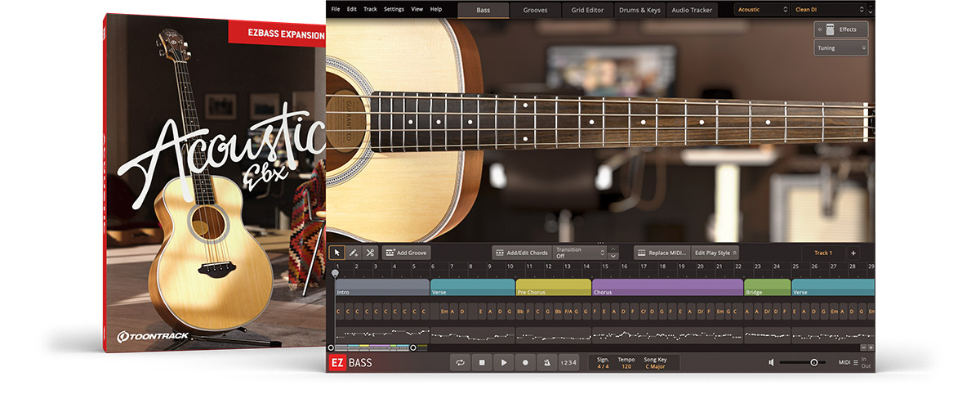Select the Bridge song part
The height and width of the screenshot is (399, 980).
768,287
